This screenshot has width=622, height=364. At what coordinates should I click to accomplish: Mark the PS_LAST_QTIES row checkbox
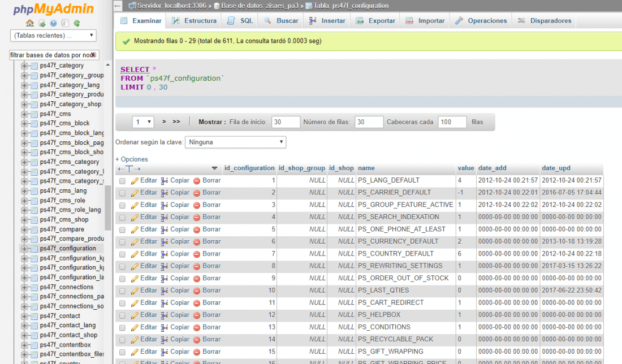(123, 291)
